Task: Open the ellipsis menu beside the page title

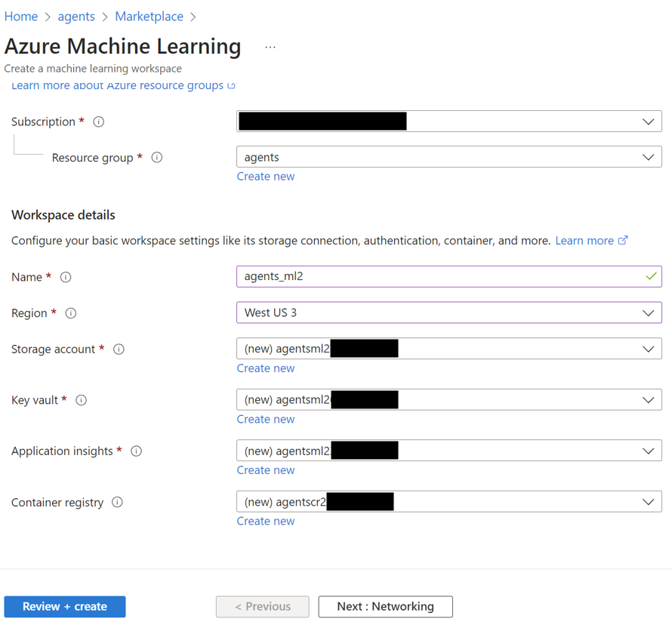Action: coord(270,46)
